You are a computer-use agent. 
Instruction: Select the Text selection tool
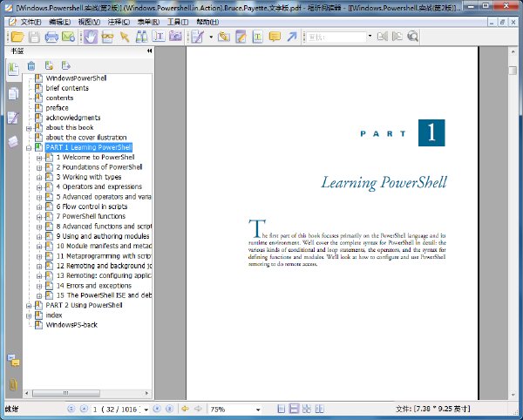(x=159, y=37)
